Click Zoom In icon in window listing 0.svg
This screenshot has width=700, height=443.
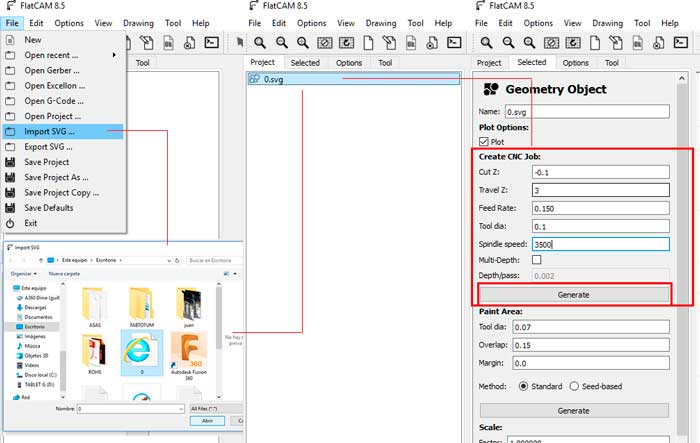tap(303, 43)
